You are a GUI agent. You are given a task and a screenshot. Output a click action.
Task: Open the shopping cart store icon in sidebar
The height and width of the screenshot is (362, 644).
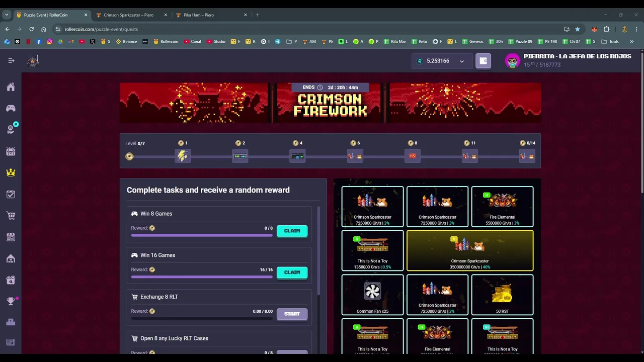click(x=11, y=216)
